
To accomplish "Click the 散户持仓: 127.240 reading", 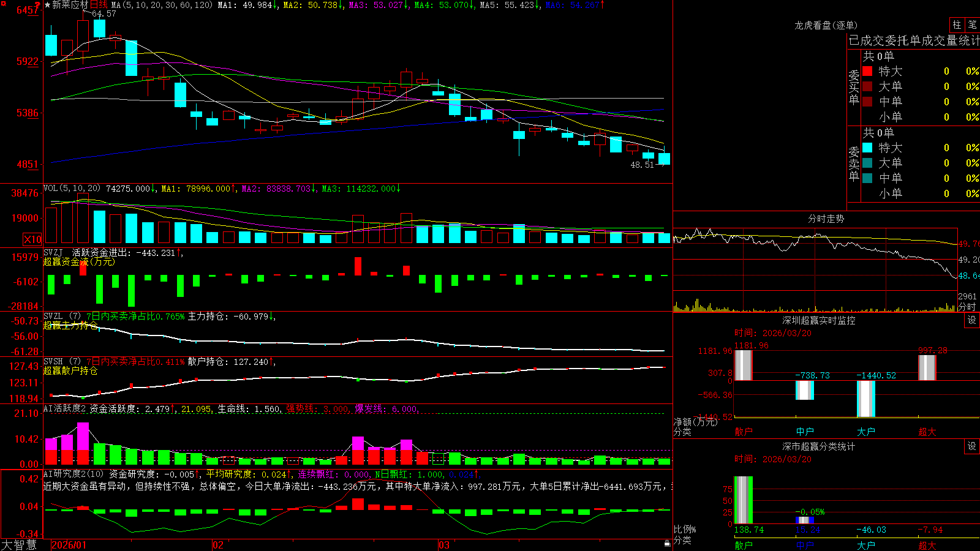I will coord(228,362).
